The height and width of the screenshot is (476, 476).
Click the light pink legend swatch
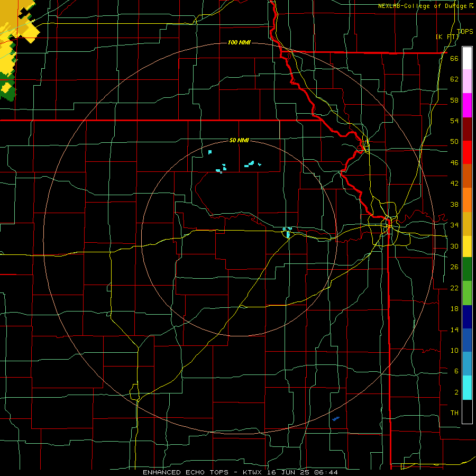click(467, 81)
